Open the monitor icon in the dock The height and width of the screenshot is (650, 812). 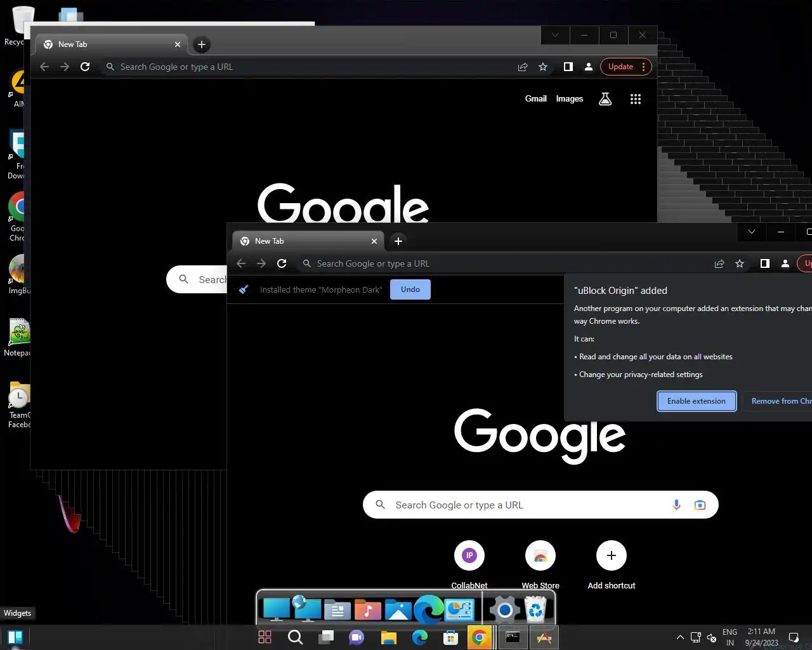[277, 610]
